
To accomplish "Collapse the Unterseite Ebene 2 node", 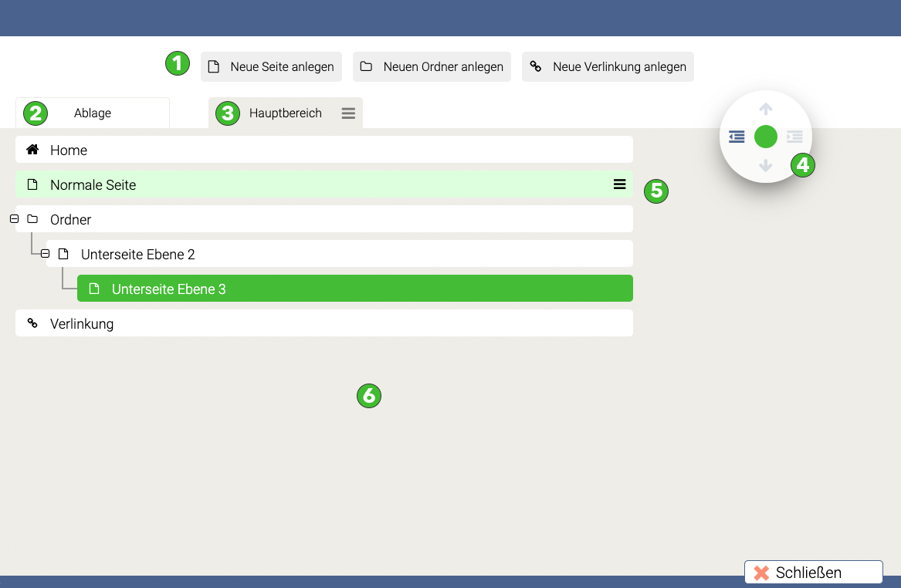I will click(45, 254).
